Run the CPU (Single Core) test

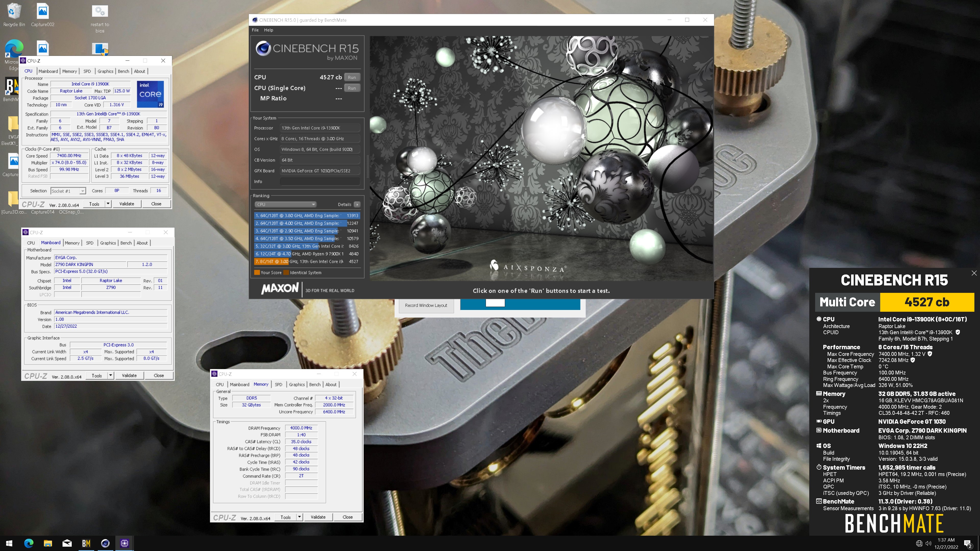(352, 88)
